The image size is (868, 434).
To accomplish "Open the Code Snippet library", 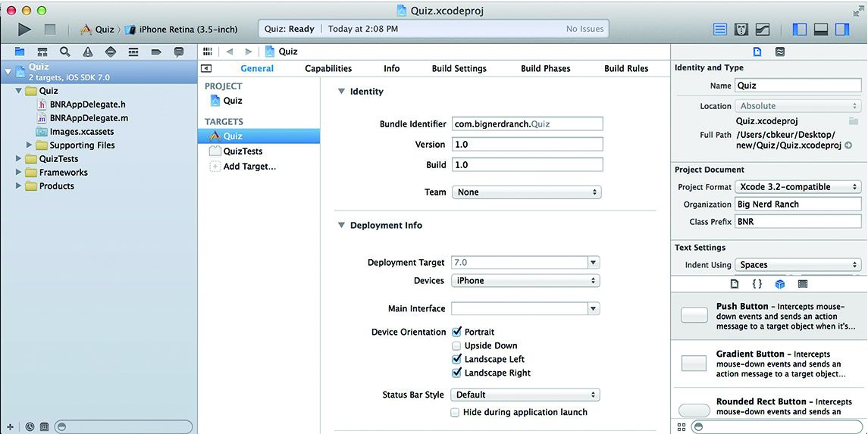I will pos(757,284).
